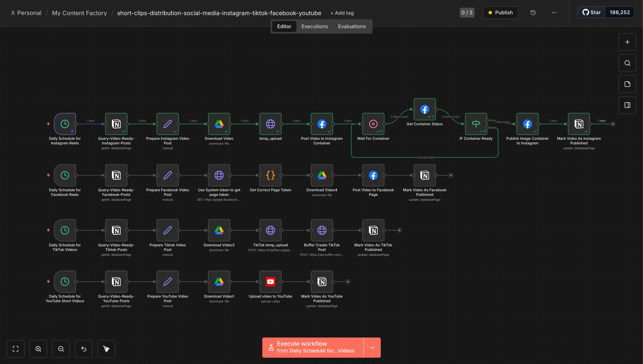
Task: Tidy up the workflow nodes
Action: coord(106,349)
